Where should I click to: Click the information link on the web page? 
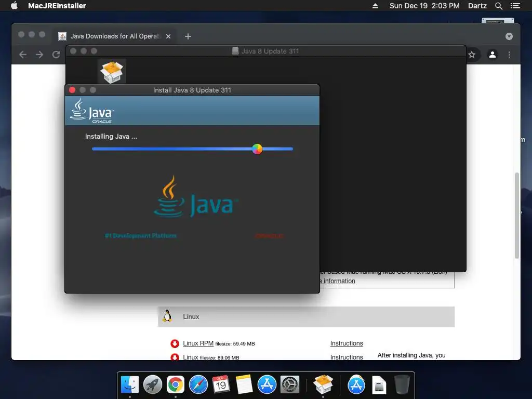coord(338,281)
